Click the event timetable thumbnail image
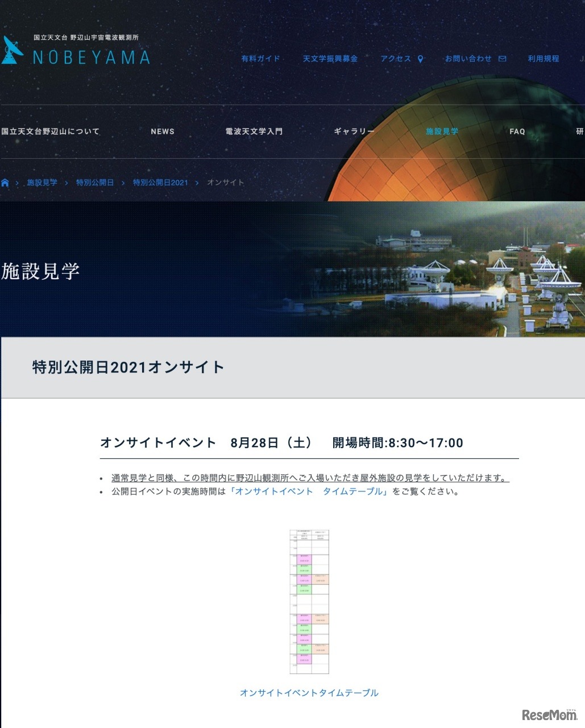This screenshot has width=585, height=728. [x=310, y=600]
